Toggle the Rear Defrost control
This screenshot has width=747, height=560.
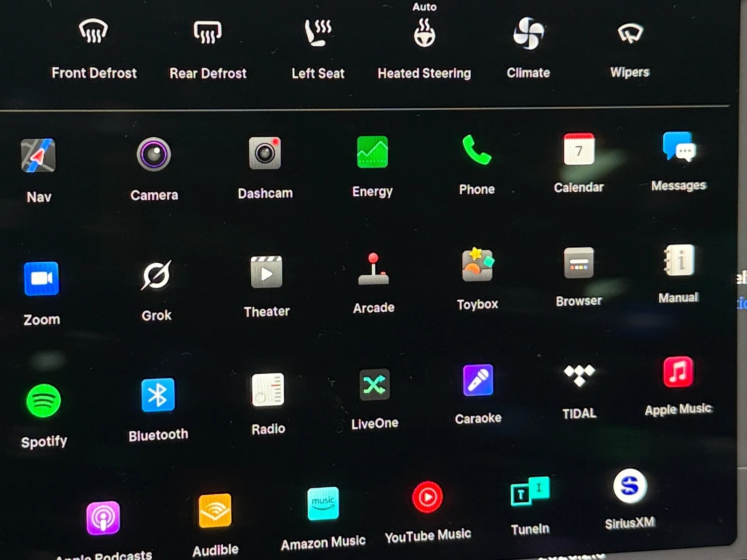208,33
